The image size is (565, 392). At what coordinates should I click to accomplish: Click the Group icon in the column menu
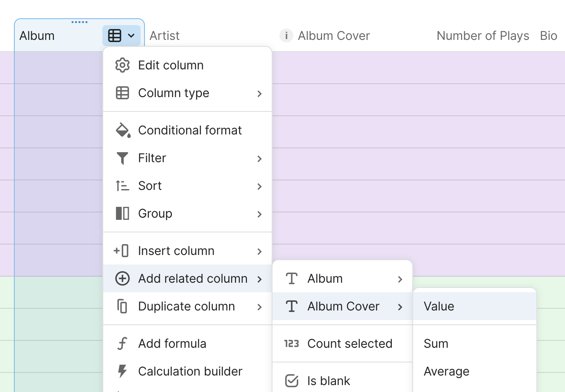click(x=122, y=213)
